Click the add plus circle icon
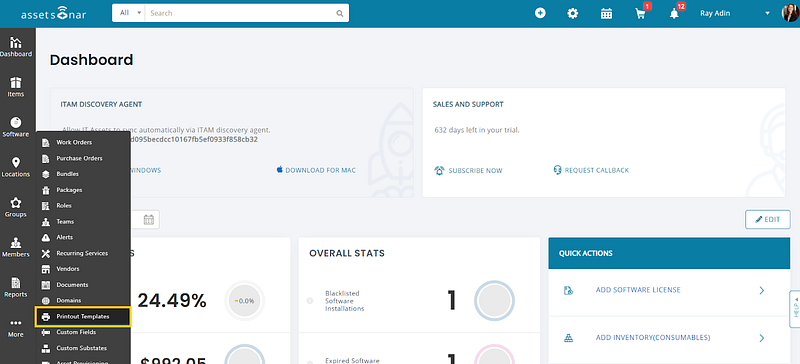This screenshot has width=800, height=364. point(540,13)
